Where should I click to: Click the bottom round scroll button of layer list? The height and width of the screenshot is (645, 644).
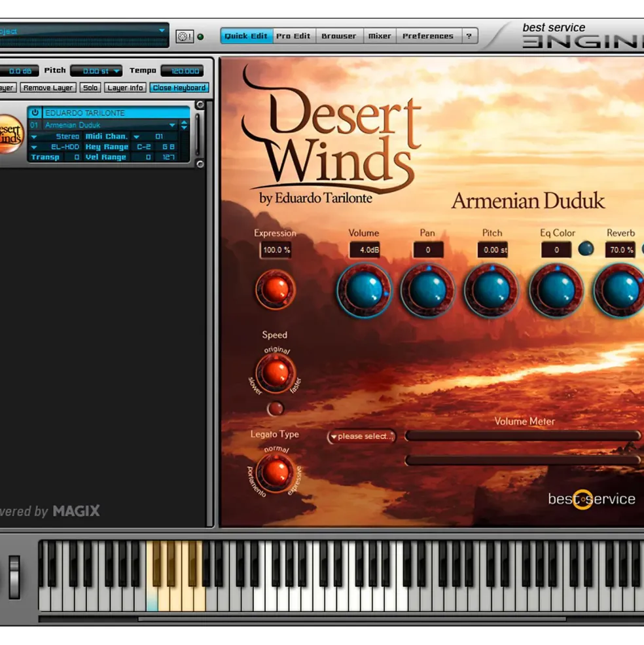click(200, 164)
